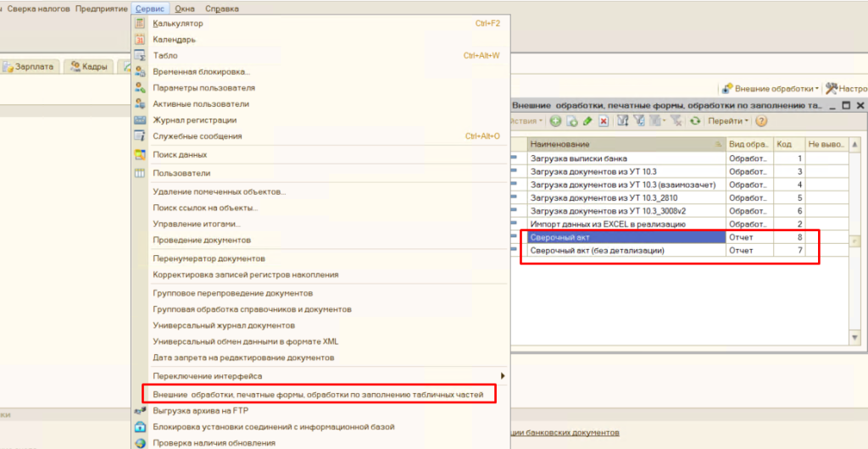Image resolution: width=868 pixels, height=449 pixels.
Task: Click the Refresh list icon in toolbar
Action: (695, 121)
